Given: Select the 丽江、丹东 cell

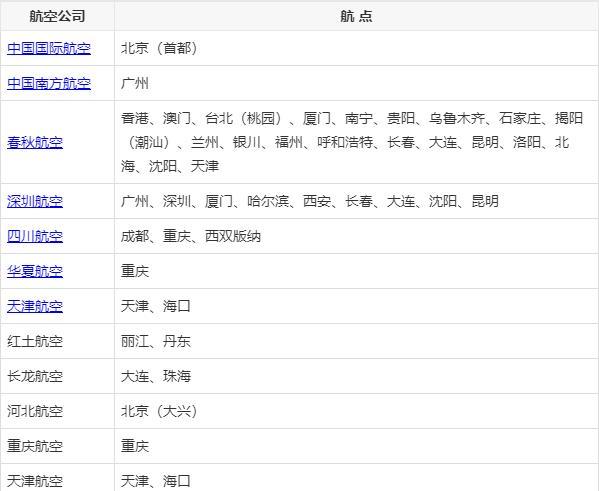Looking at the screenshot, I should (x=356, y=341).
